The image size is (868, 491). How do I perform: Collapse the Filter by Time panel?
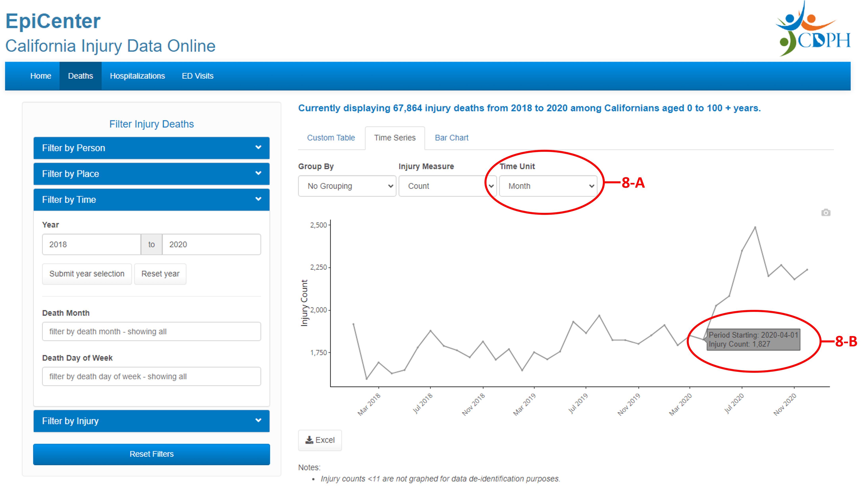tap(151, 200)
